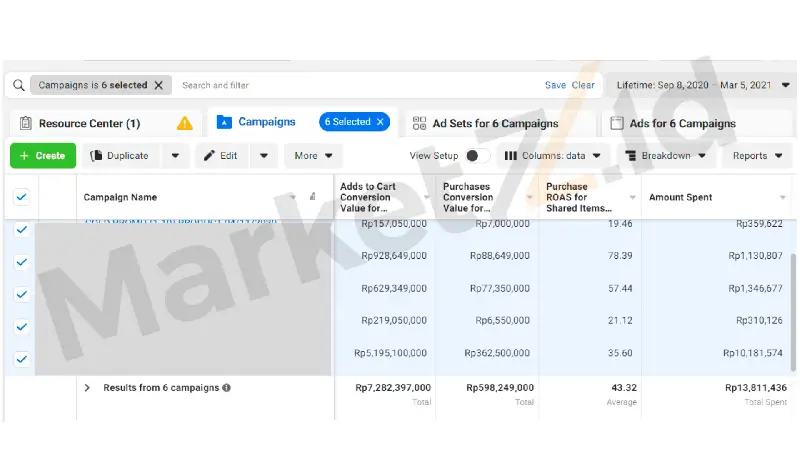Uncheck the select-all campaigns header checkbox
The height and width of the screenshot is (450, 800).
22,197
